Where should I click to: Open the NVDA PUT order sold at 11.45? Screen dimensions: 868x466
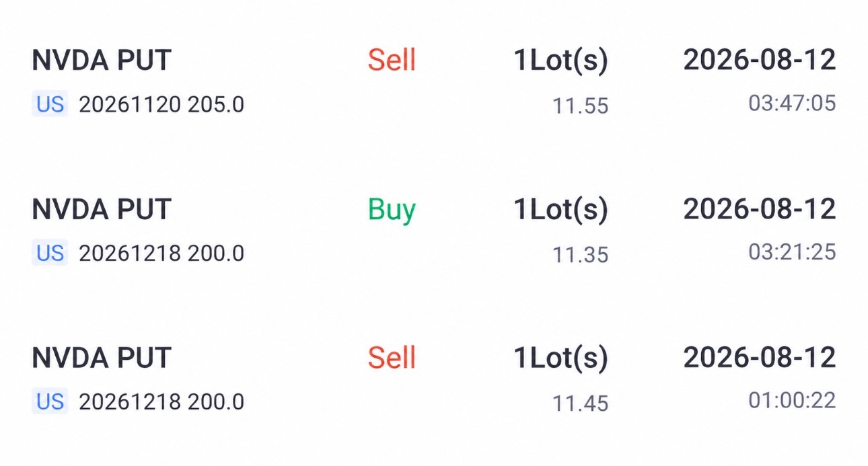102,358
